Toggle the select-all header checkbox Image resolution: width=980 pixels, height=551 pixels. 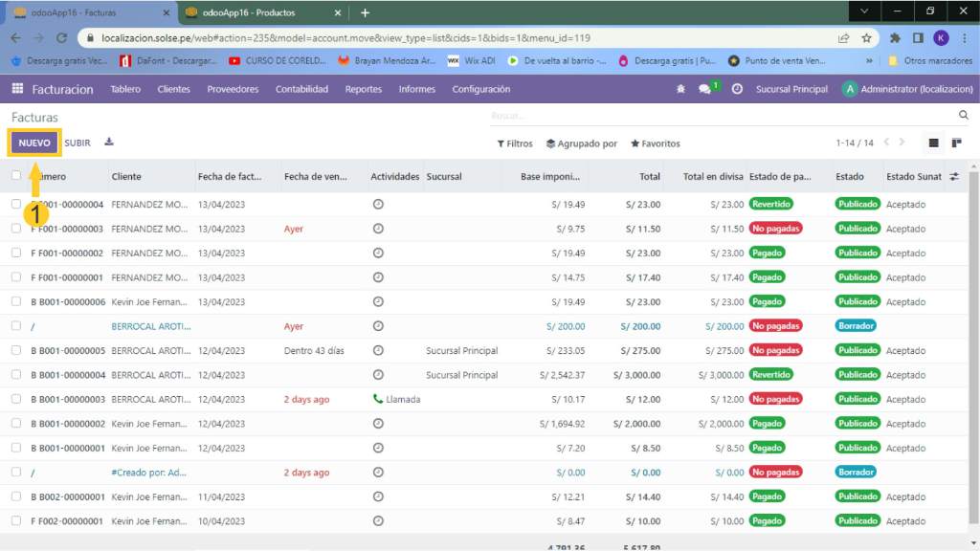coord(16,176)
